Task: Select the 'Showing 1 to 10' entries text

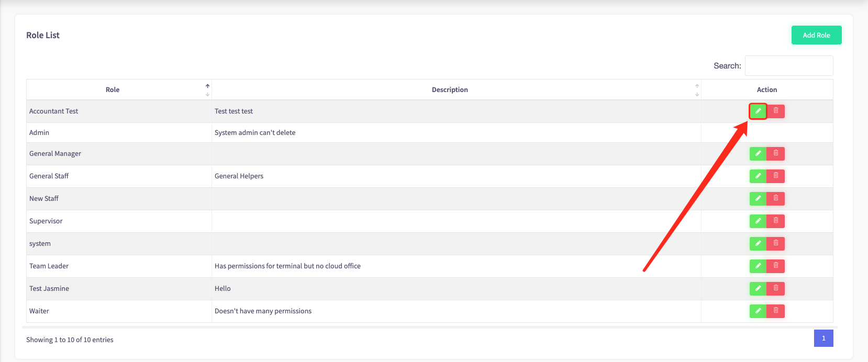Action: [x=70, y=340]
